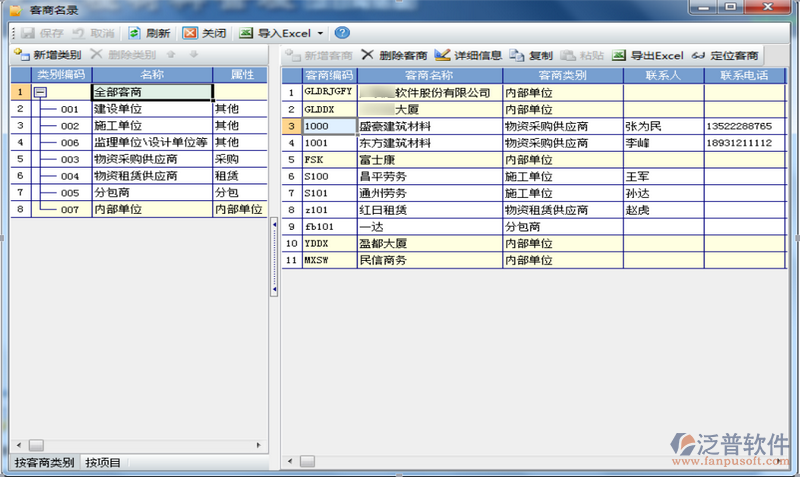Click the 复制 copy icon
The image size is (800, 477).
click(x=517, y=55)
